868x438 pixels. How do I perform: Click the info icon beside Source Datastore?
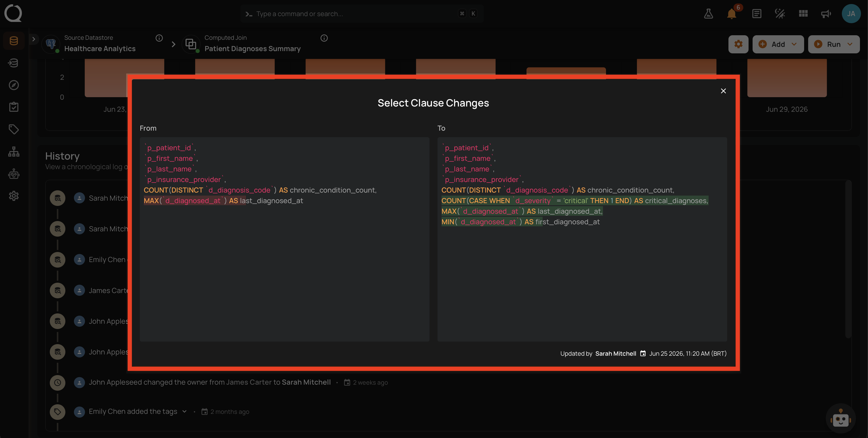tap(159, 38)
